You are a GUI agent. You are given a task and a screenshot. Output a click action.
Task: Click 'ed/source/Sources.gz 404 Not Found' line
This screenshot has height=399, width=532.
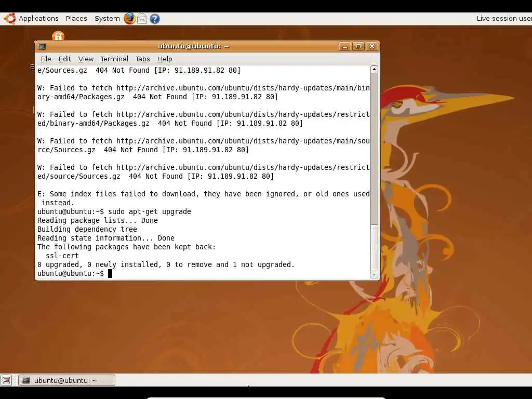[155, 177]
